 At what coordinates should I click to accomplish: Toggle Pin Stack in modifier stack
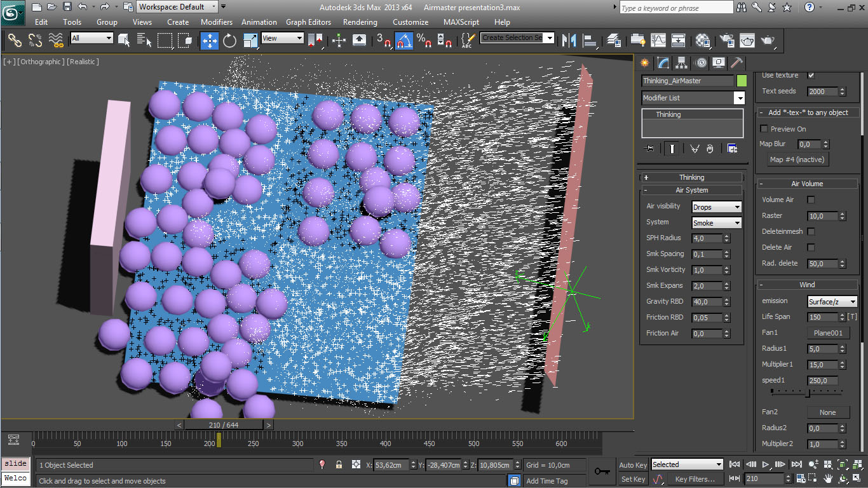click(x=649, y=149)
